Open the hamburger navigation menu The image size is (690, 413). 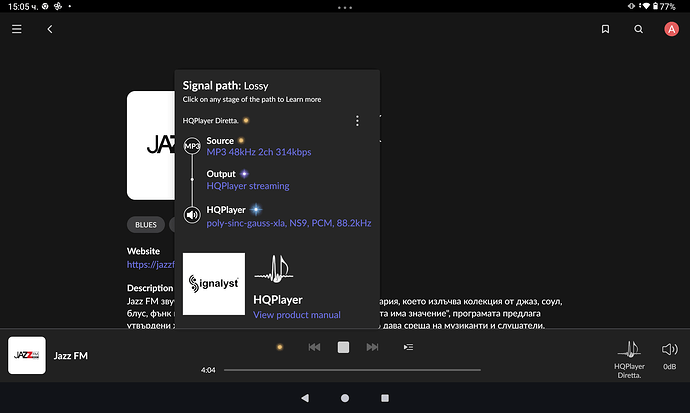coord(17,29)
